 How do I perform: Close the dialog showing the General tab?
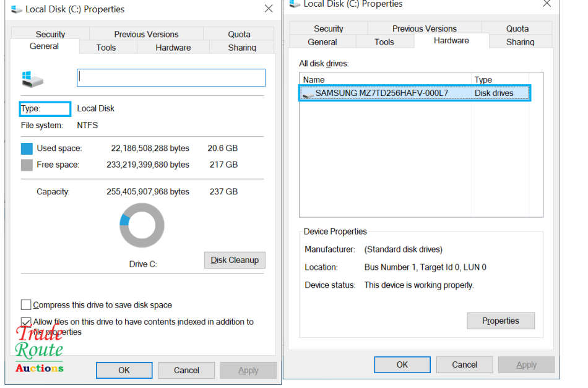click(x=268, y=9)
